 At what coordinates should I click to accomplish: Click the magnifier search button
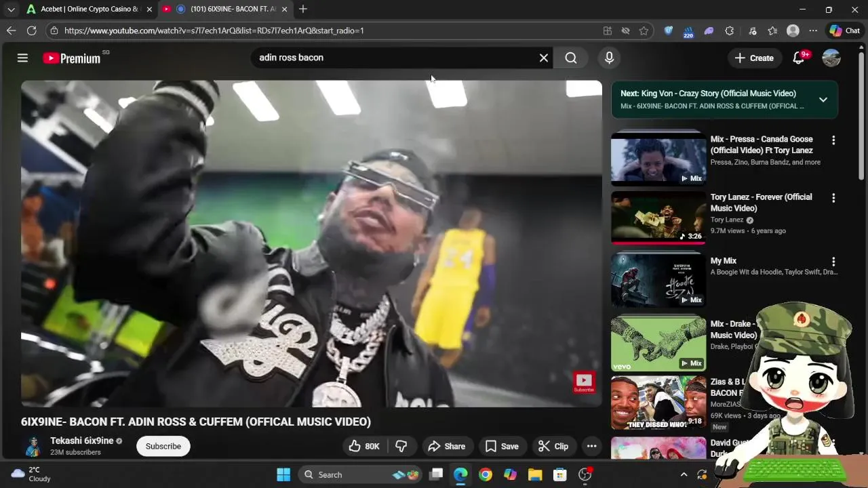pos(571,58)
